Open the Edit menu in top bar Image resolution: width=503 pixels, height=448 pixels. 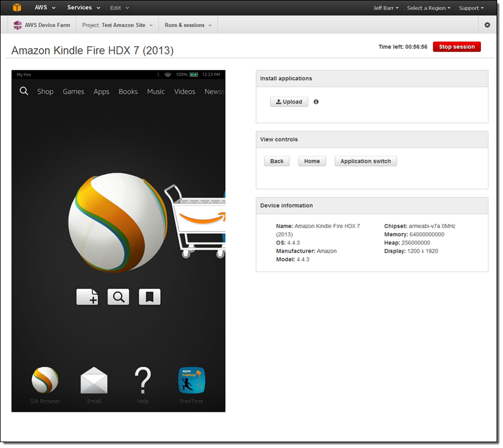(x=119, y=8)
